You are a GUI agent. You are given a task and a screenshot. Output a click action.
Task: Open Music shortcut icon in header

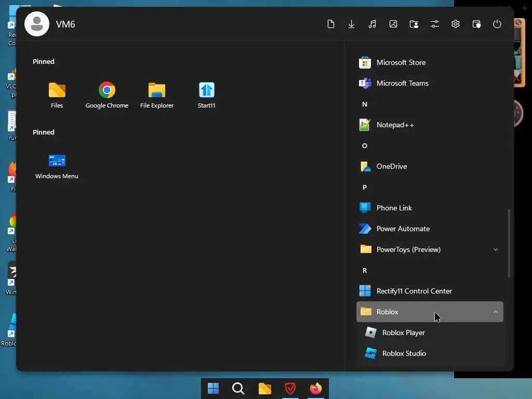(372, 24)
